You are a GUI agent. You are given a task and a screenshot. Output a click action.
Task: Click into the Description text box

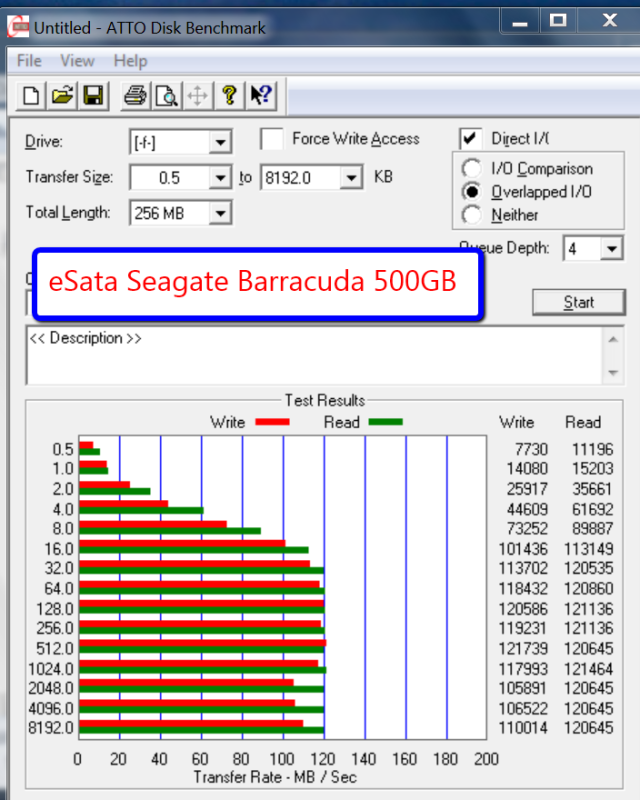coord(314,356)
